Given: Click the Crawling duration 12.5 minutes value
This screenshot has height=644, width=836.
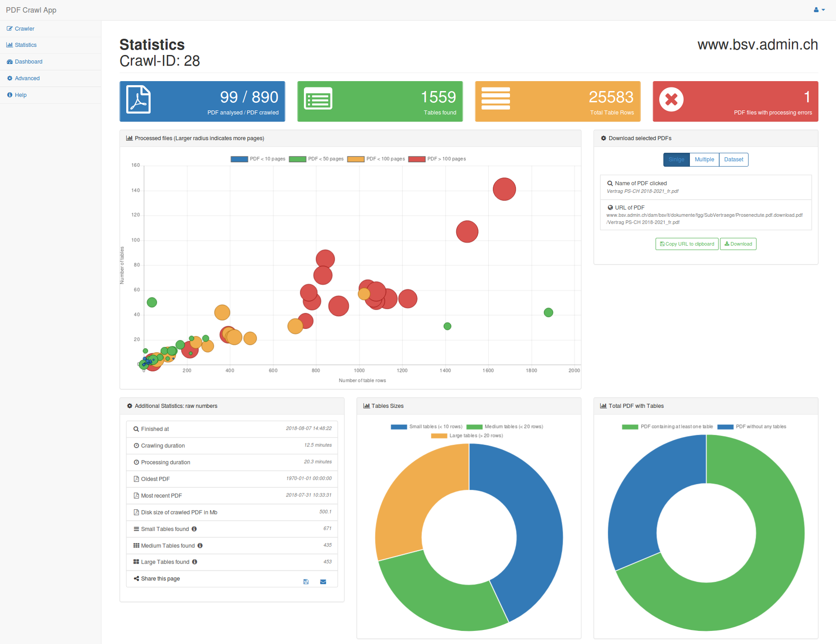Looking at the screenshot, I should (x=318, y=445).
